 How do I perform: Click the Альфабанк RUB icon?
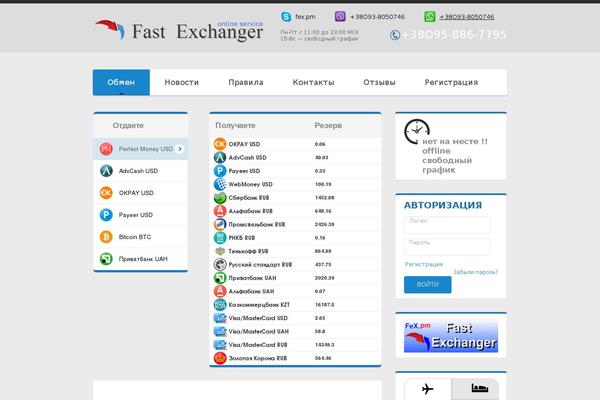(220, 211)
